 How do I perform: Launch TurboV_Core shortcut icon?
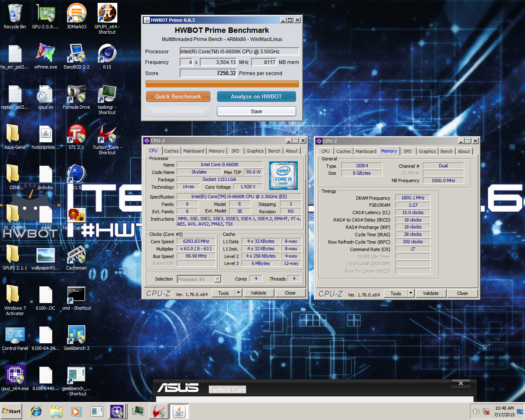coord(107,140)
